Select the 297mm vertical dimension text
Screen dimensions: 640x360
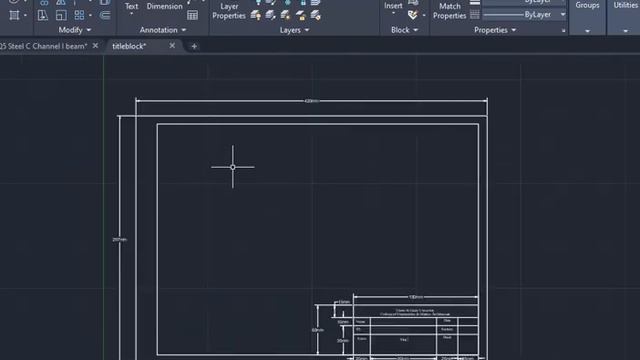pyautogui.click(x=120, y=240)
